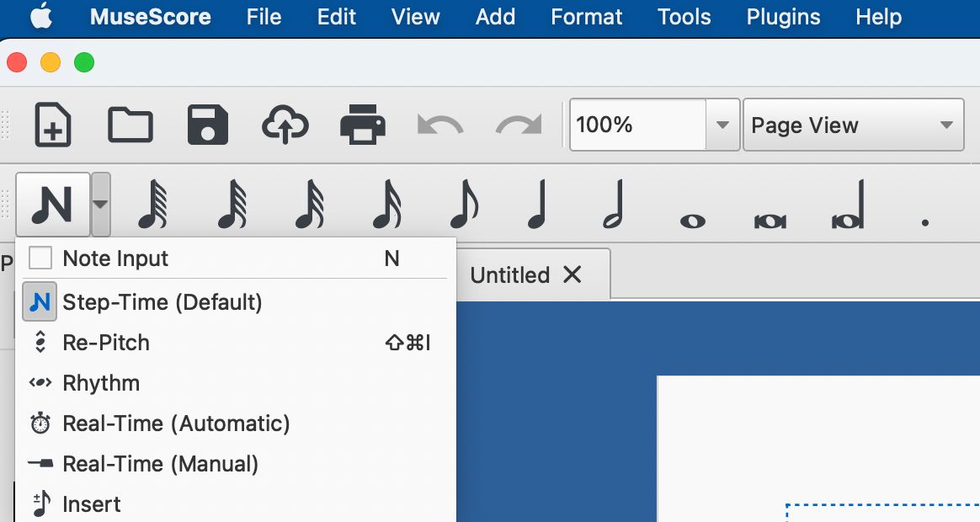Open the Apple menu
Image resolution: width=980 pixels, height=522 pixels.
(x=41, y=16)
